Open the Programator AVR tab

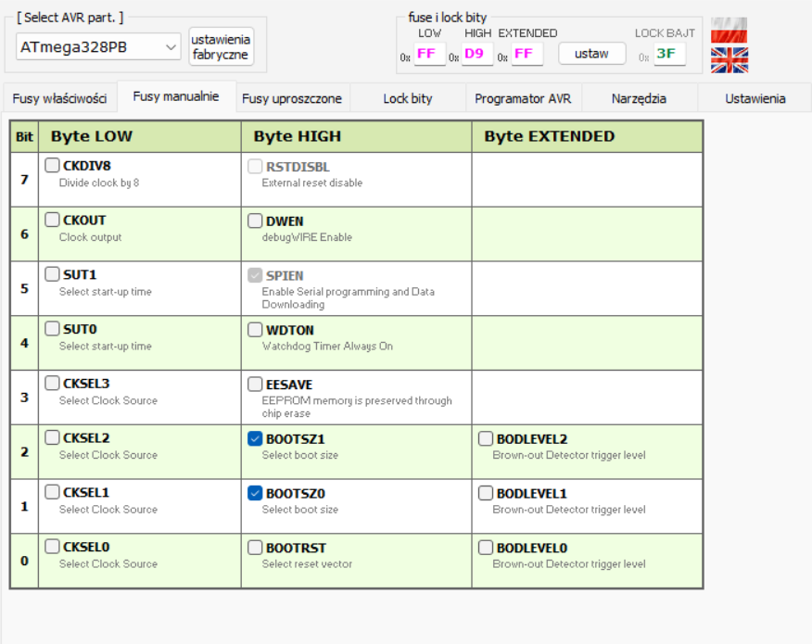coord(523,98)
